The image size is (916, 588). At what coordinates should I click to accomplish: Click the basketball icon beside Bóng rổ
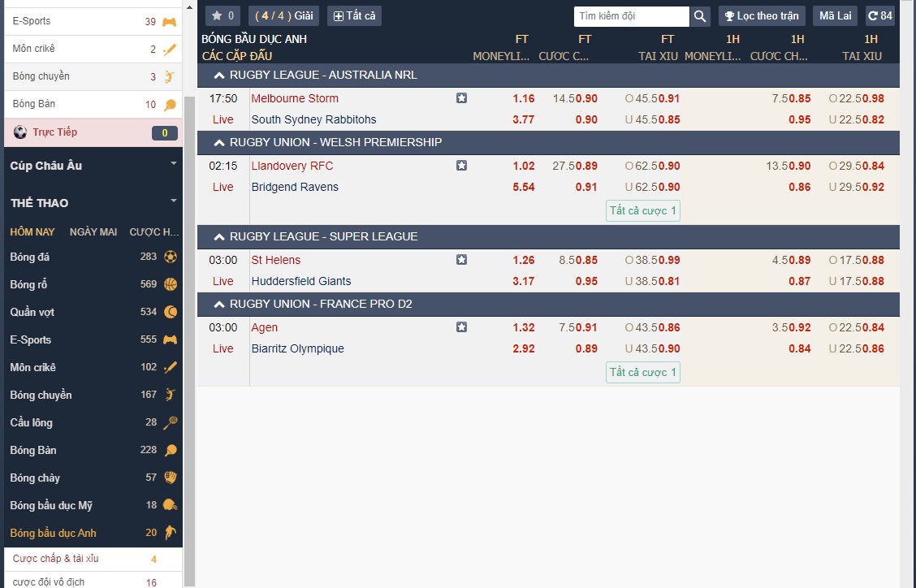pyautogui.click(x=171, y=284)
